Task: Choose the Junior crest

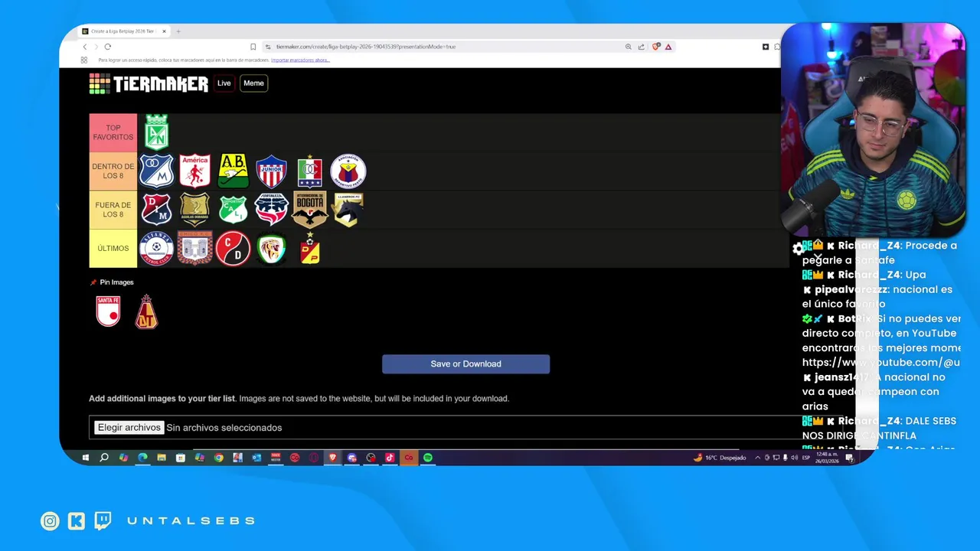Action: coord(272,171)
